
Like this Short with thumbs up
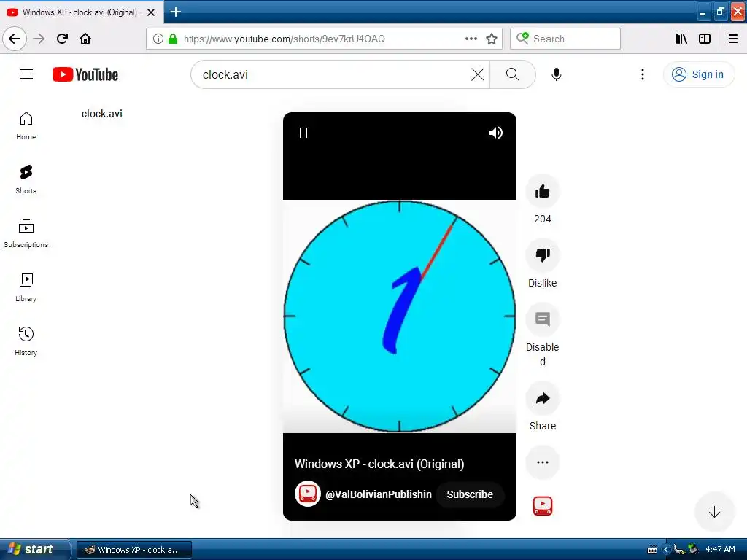click(542, 192)
